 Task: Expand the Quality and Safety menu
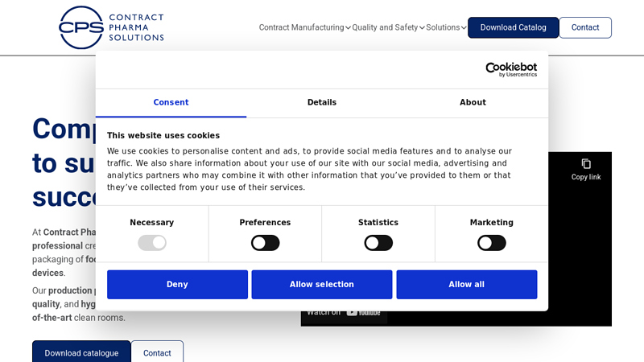388,27
